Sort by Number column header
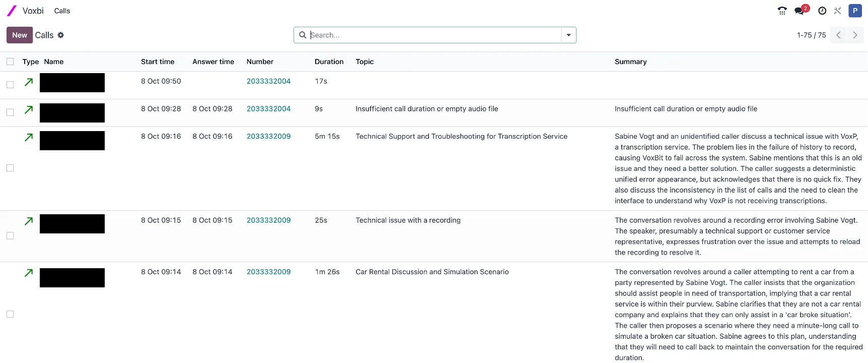 [260, 62]
